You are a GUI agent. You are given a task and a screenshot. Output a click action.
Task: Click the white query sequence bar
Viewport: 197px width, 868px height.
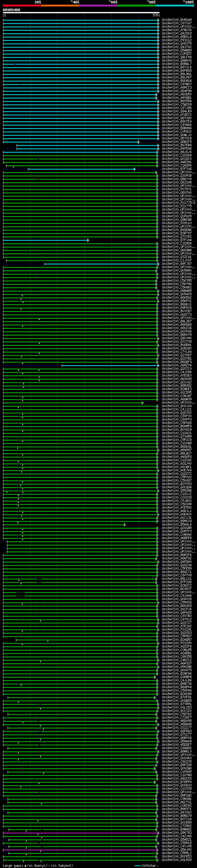pos(81,13)
